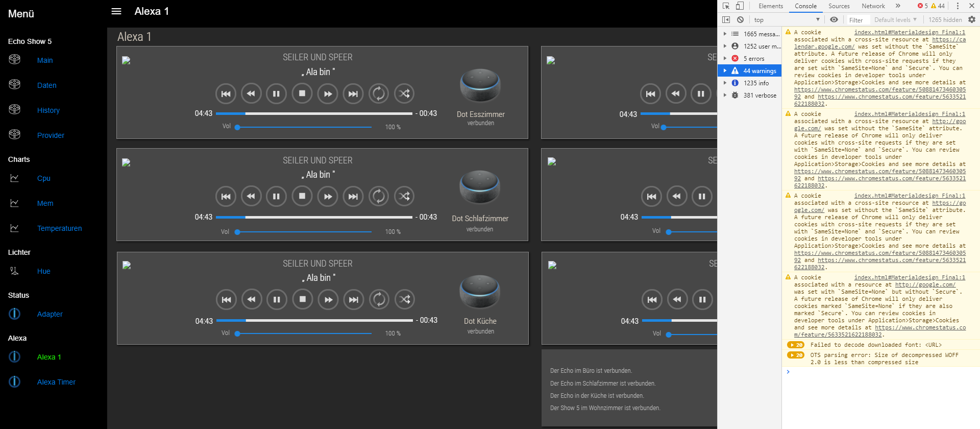This screenshot has width=980, height=429.
Task: Open the hamburger menu beside the Alexa 1 title
Action: [116, 11]
